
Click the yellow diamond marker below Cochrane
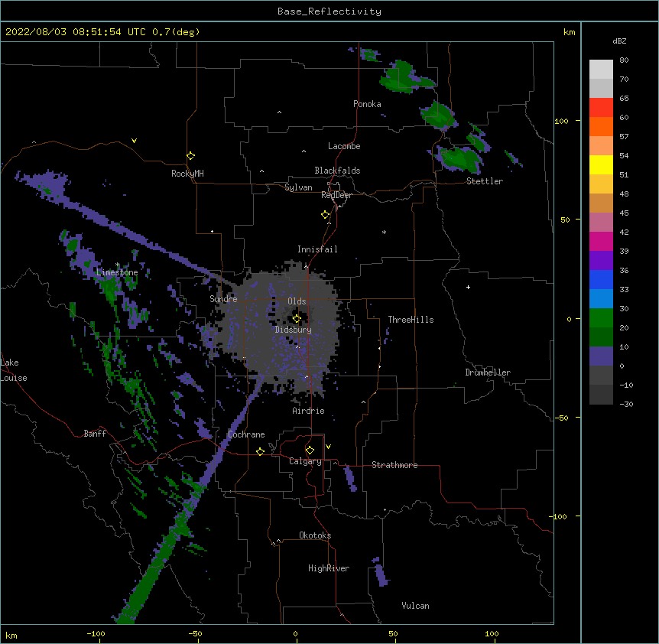pyautogui.click(x=260, y=451)
